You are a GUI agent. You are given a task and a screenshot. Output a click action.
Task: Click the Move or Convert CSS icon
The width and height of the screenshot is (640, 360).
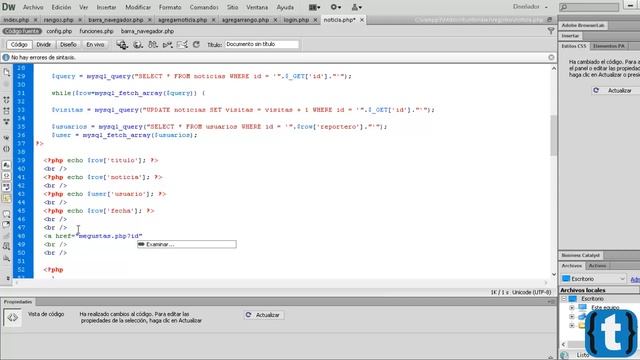click(7, 258)
